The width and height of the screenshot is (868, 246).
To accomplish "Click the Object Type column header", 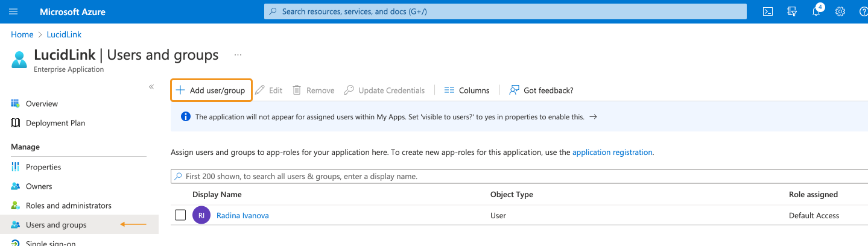I will (x=512, y=194).
